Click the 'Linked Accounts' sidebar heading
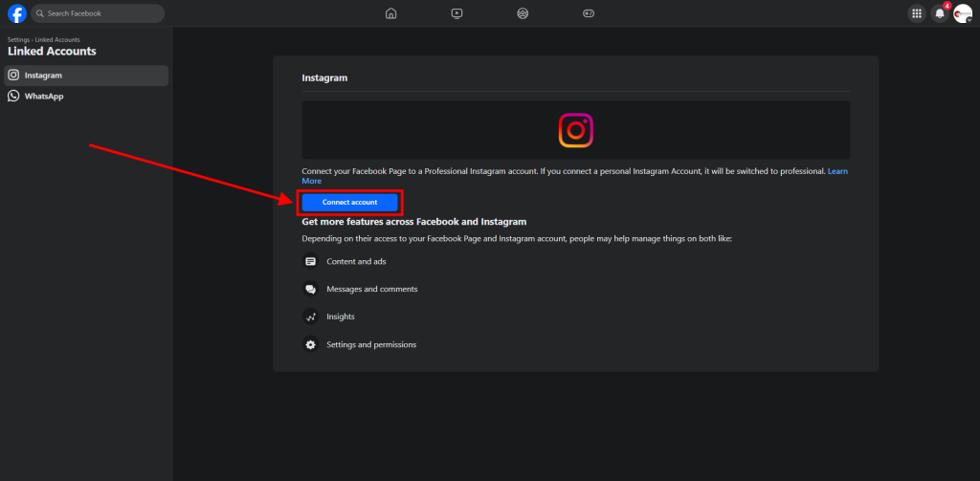980x481 pixels. [x=52, y=52]
